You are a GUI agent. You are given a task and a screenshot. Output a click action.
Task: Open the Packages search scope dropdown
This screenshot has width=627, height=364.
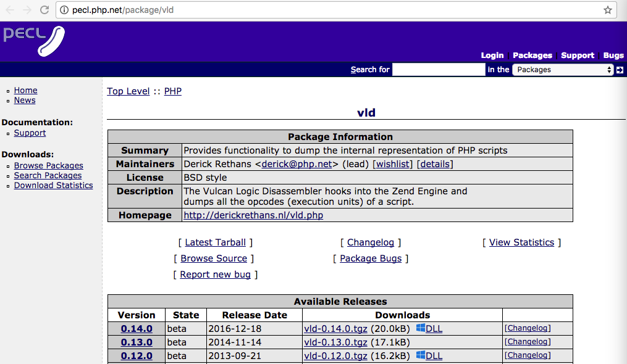(x=563, y=70)
